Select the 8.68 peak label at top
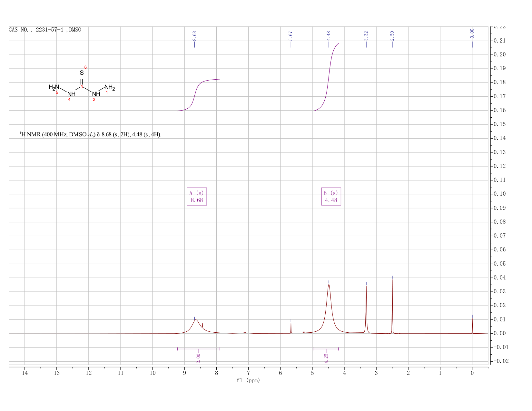 194,36
